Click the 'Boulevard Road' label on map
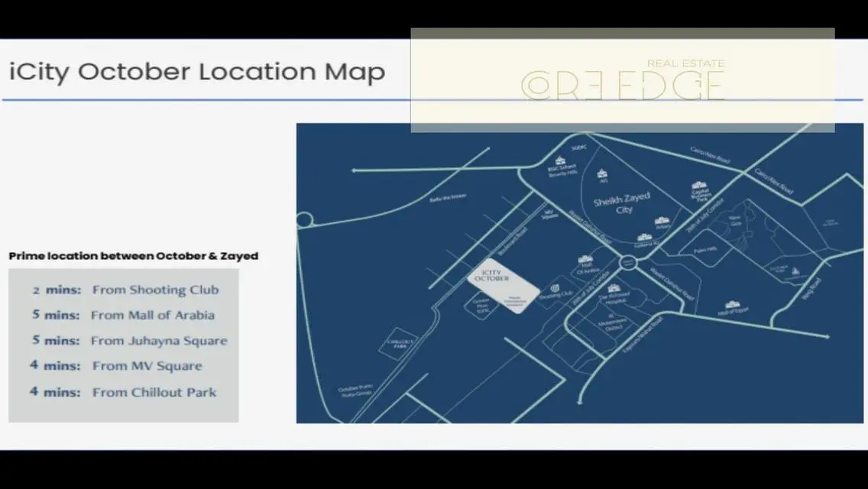 coord(513,242)
